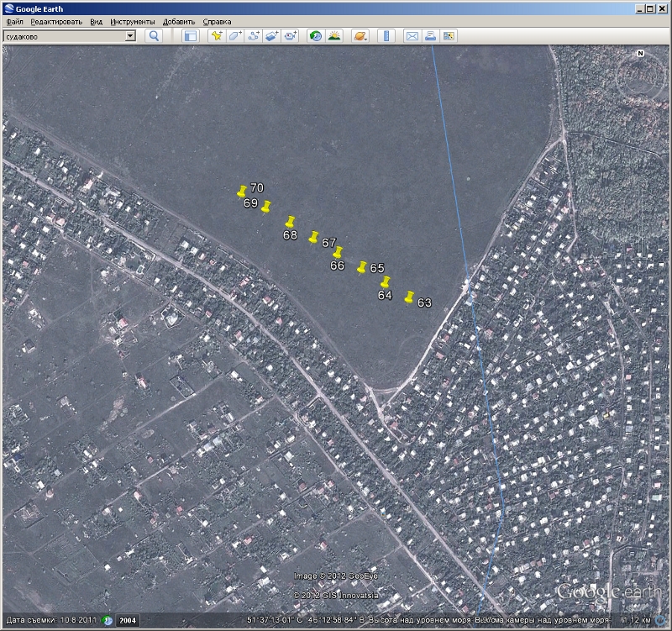Select the add polygon tool
This screenshot has height=631, width=672.
pos(235,36)
